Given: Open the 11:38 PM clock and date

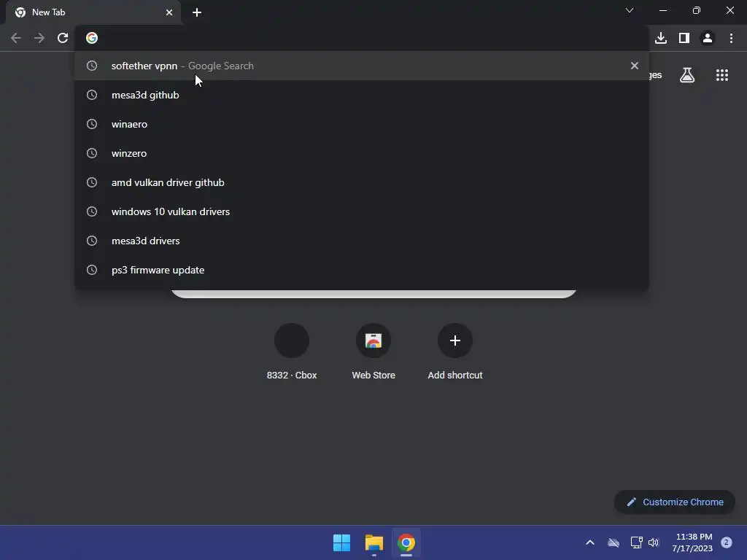Looking at the screenshot, I should 692,542.
